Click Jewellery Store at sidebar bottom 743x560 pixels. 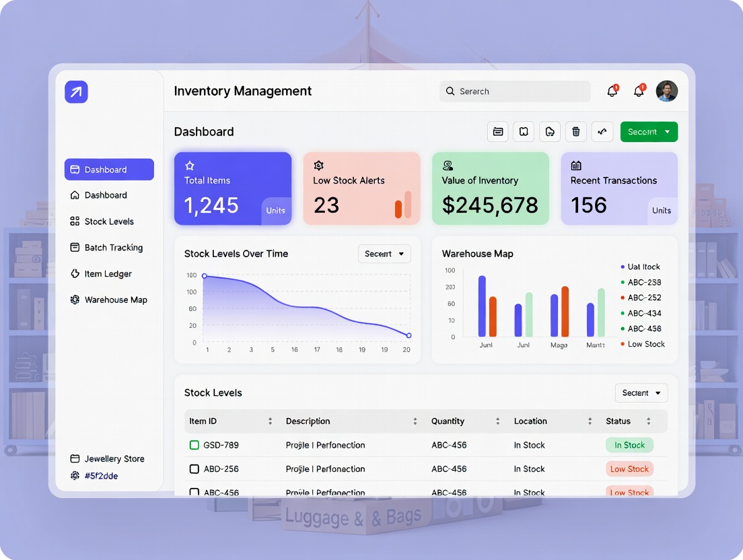click(114, 459)
